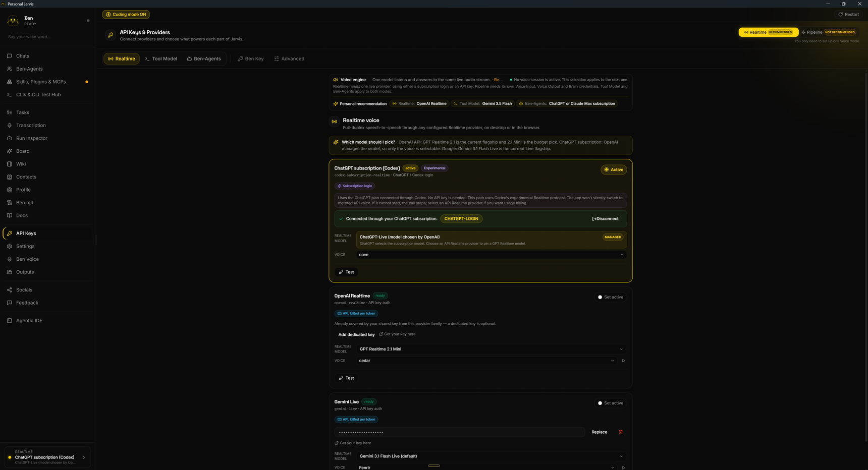Replace the Gemini Live API key

click(x=600, y=432)
